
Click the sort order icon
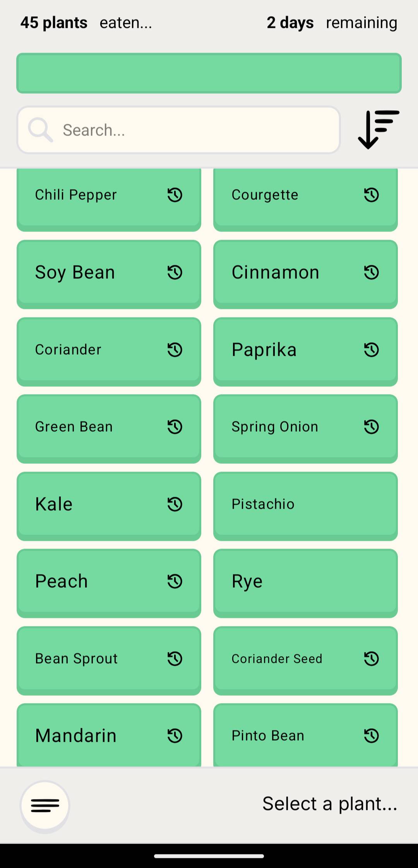tap(378, 130)
